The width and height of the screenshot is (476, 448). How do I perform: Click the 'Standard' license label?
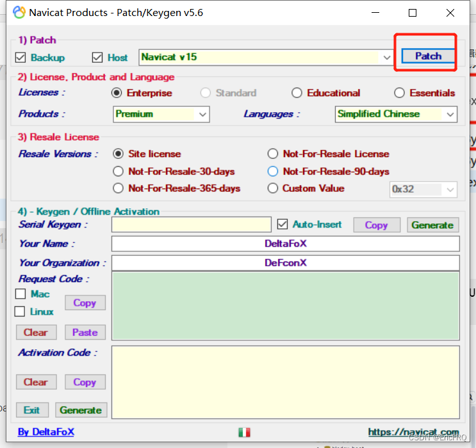click(x=236, y=93)
